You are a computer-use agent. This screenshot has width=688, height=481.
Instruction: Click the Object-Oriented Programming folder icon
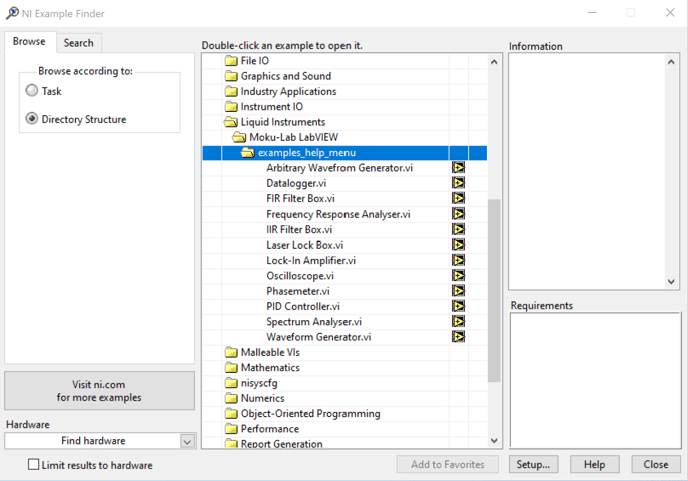pos(231,413)
